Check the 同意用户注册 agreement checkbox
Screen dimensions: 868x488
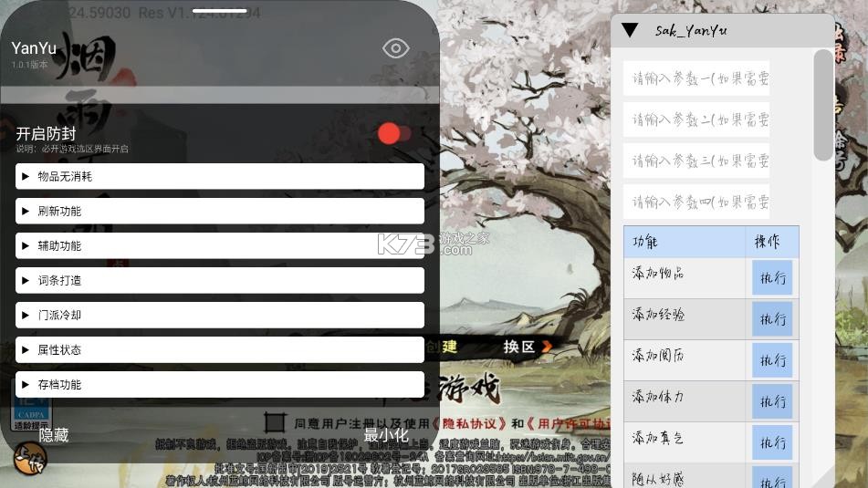click(275, 422)
